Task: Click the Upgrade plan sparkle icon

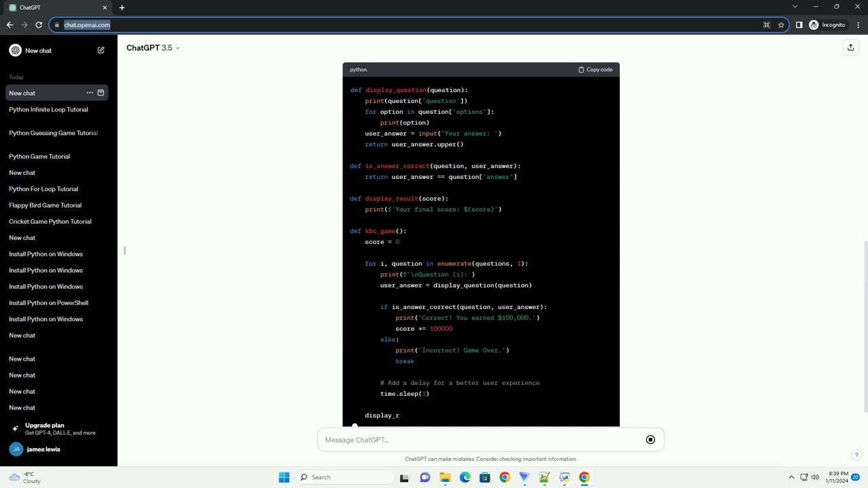Action: click(15, 428)
